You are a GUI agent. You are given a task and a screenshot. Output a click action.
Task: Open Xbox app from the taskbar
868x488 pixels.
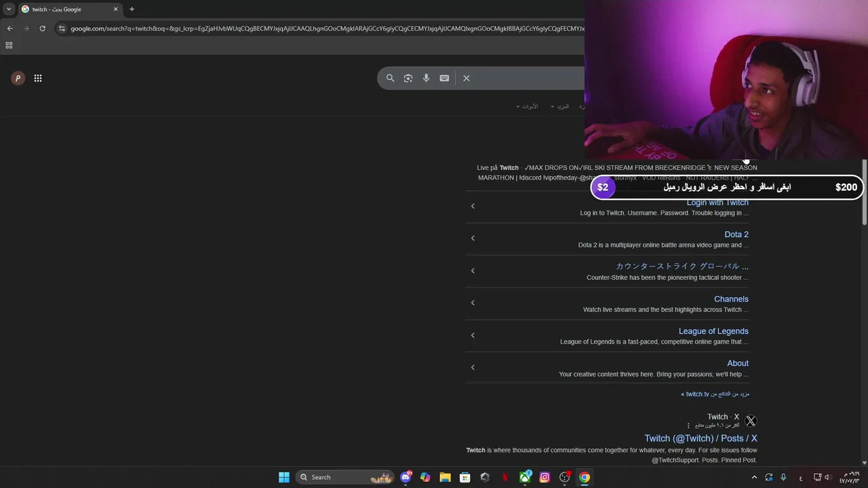pos(525,477)
